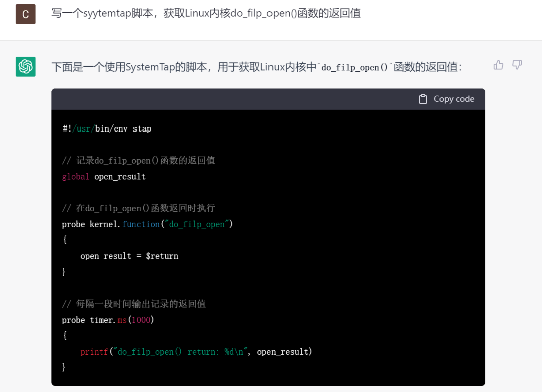Click the clipboard symbol in the code header
Image resolution: width=542 pixels, height=392 pixels.
click(423, 99)
